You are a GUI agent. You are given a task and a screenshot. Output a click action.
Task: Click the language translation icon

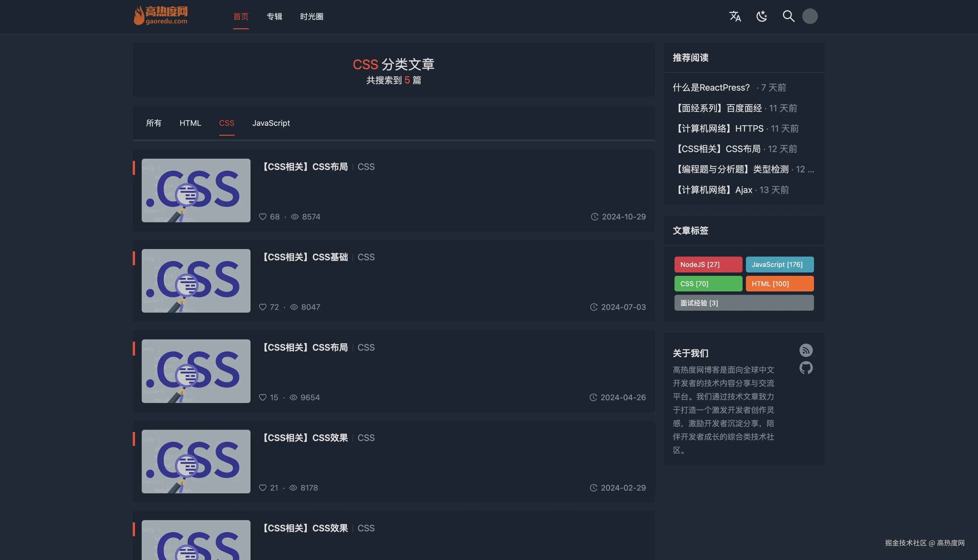click(x=735, y=16)
